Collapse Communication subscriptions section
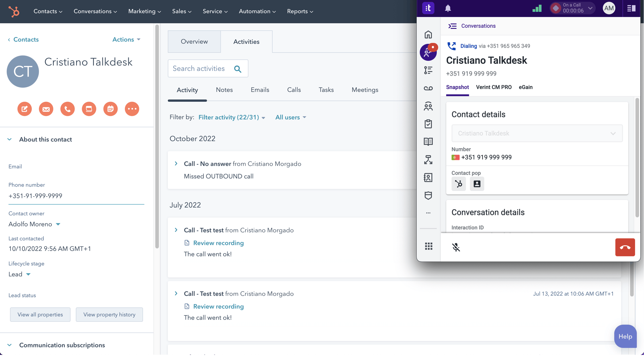644x362 pixels. click(10, 345)
